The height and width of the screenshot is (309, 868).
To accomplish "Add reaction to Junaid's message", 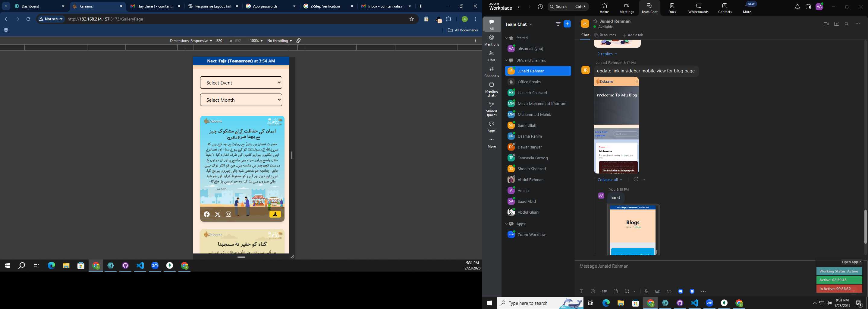I will (x=636, y=180).
